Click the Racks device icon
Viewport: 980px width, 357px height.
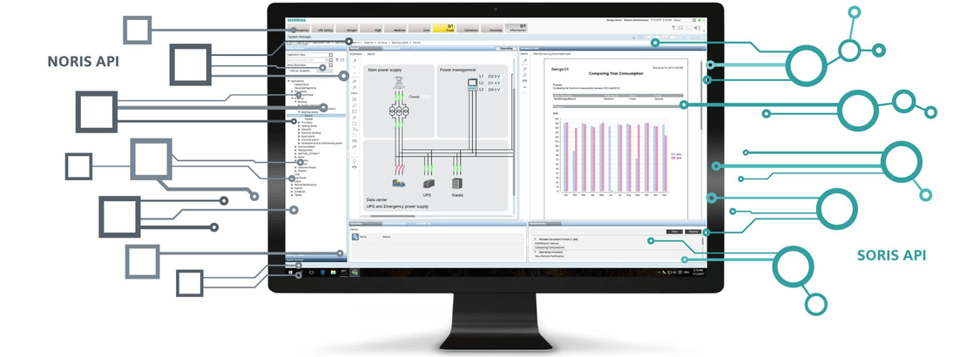click(456, 183)
